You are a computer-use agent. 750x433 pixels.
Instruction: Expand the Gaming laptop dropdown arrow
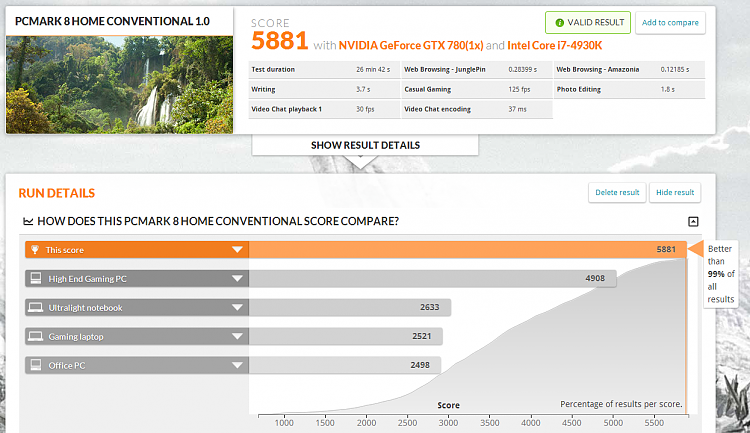pos(237,336)
